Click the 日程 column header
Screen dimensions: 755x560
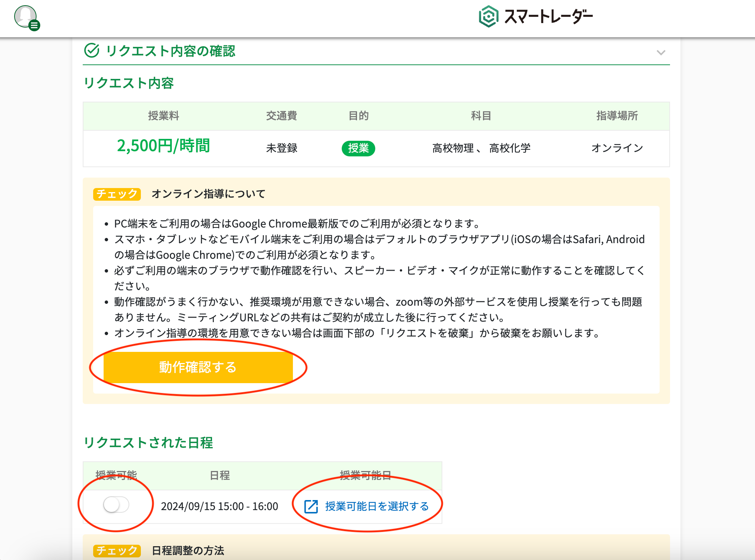[219, 475]
